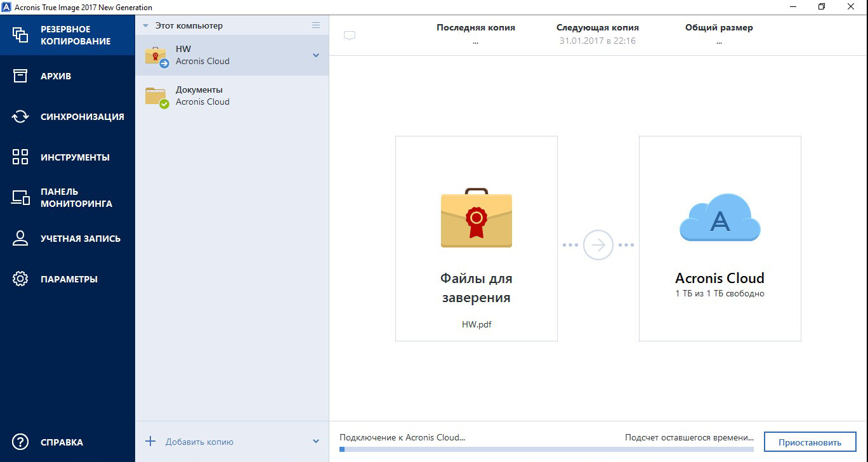The image size is (868, 462).
Task: Open the "Синхронизация" section
Action: click(x=67, y=116)
